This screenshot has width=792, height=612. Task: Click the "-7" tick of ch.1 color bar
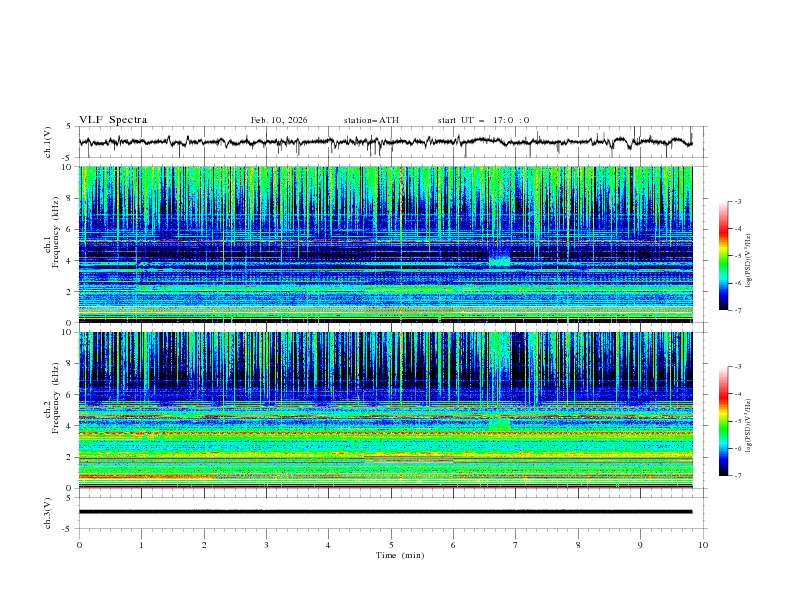737,310
